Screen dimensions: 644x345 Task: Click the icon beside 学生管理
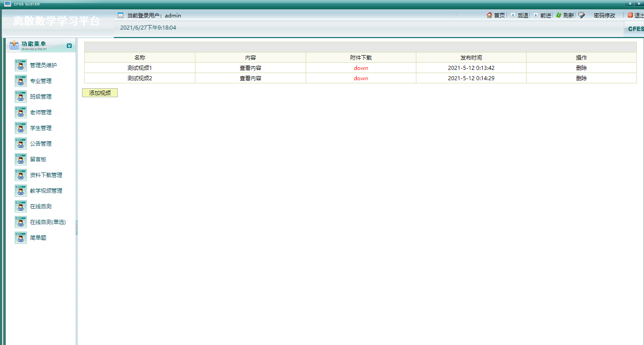pos(21,128)
